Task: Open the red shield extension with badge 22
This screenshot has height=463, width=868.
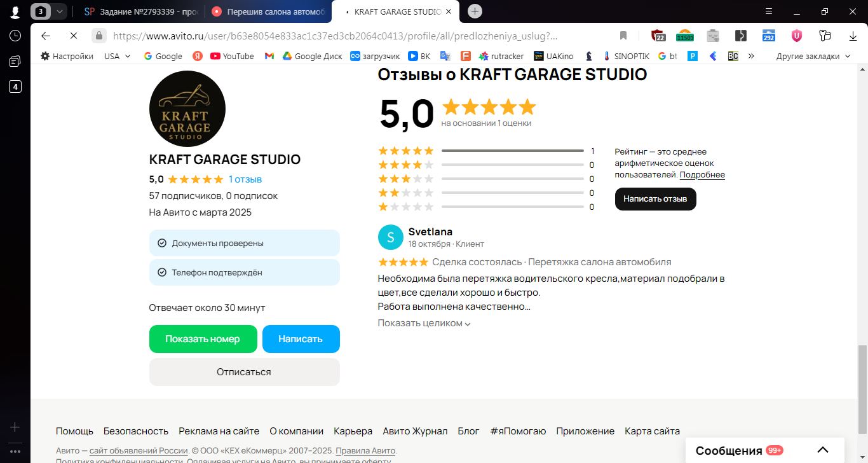Action: point(658,36)
